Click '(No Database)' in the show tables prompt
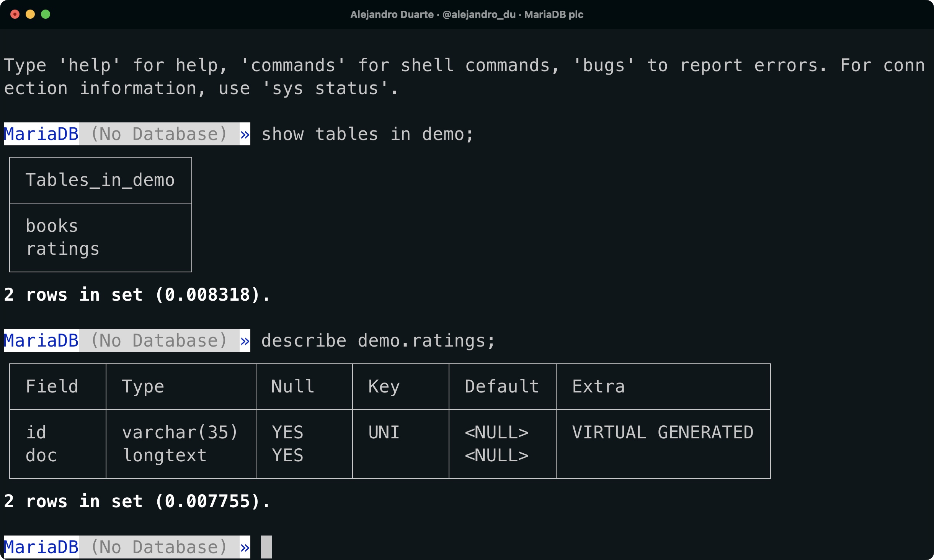This screenshot has height=560, width=934. [x=159, y=134]
